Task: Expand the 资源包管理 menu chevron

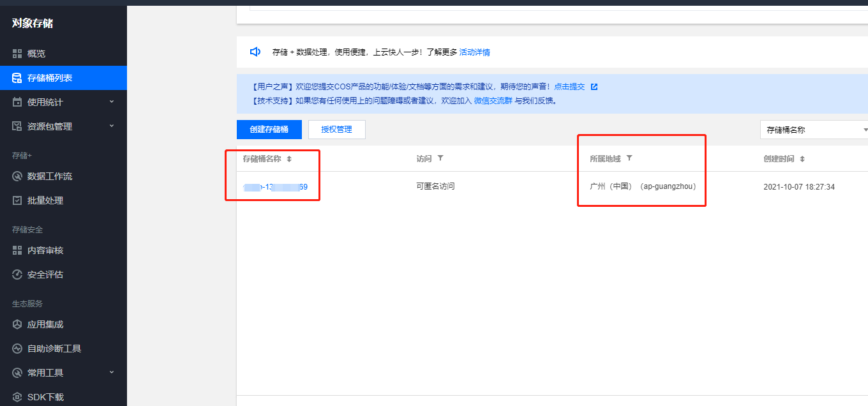Action: click(112, 126)
